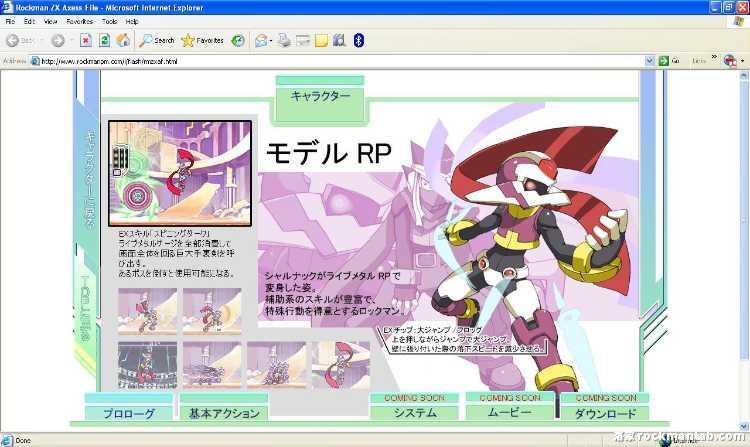Open the ダウンロード section button
Image resolution: width=750 pixels, height=447 pixels.
(605, 407)
